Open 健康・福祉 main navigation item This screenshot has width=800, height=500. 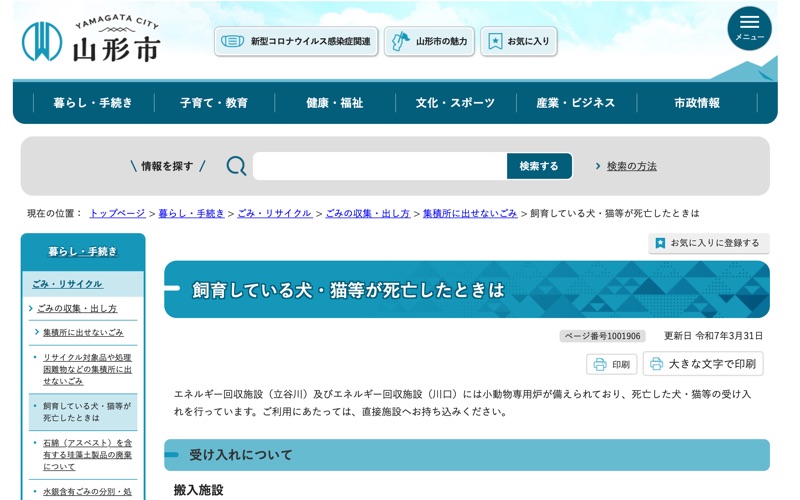pyautogui.click(x=335, y=103)
